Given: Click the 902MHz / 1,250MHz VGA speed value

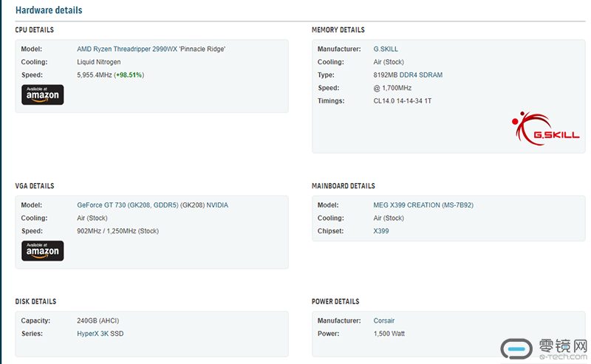Looking at the screenshot, I should click(117, 231).
